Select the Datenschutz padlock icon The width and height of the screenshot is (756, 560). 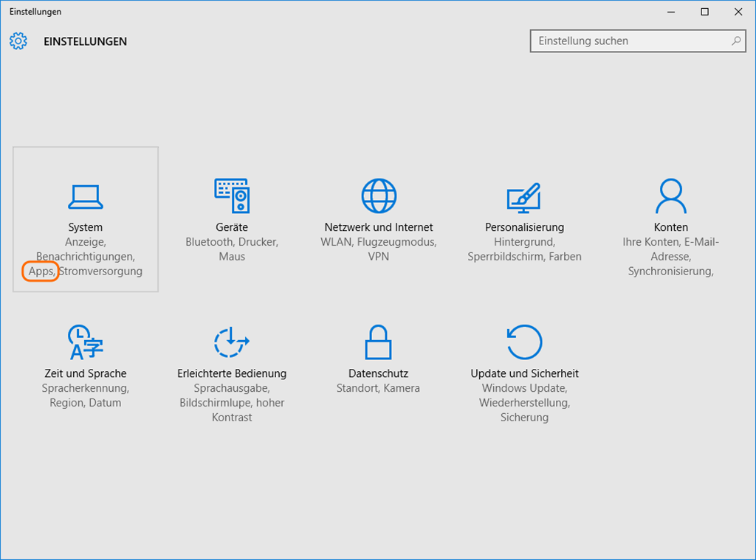point(378,342)
